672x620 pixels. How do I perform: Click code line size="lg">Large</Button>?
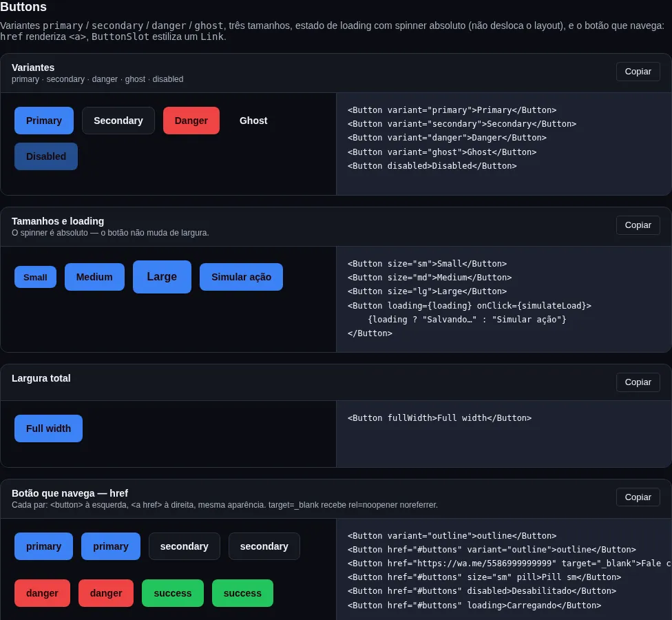(428, 291)
